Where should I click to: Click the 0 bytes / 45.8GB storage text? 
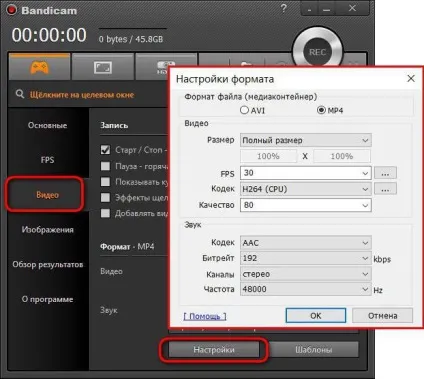(131, 39)
